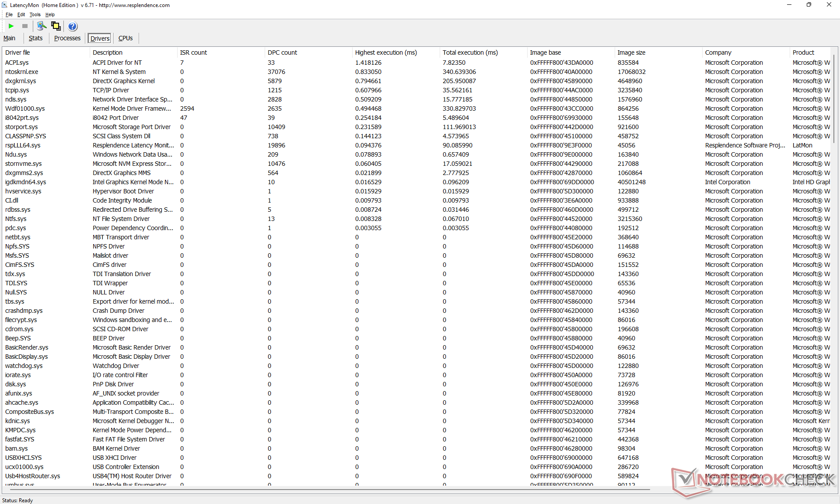
Task: Sort by Driver file column header
Action: pyautogui.click(x=17, y=52)
